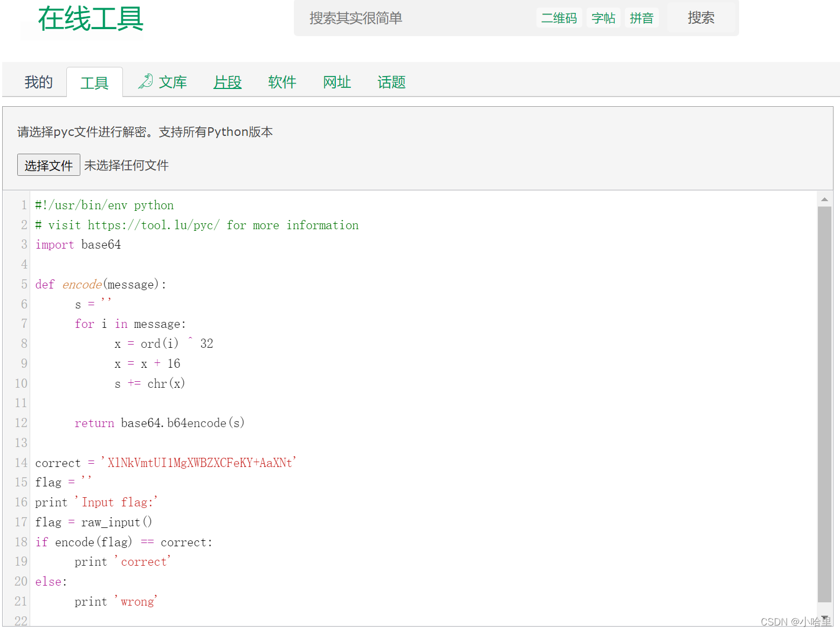The height and width of the screenshot is (632, 840).
Task: Click the 'import base64' code line
Action: (78, 245)
